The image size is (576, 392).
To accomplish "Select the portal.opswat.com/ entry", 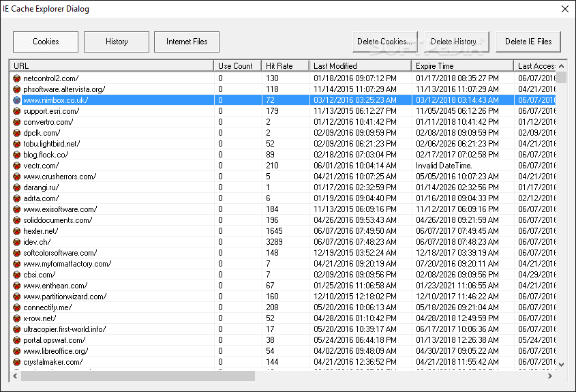I will click(283, 340).
